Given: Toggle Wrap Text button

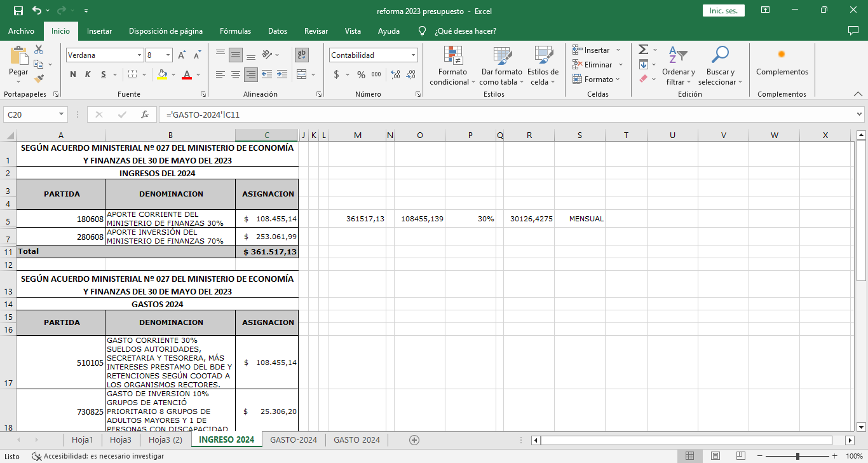Looking at the screenshot, I should click(x=302, y=55).
